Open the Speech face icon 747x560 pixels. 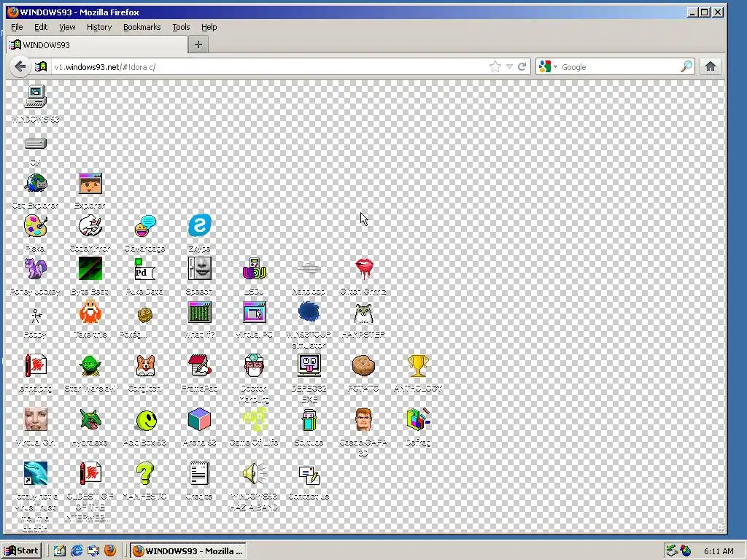(199, 268)
